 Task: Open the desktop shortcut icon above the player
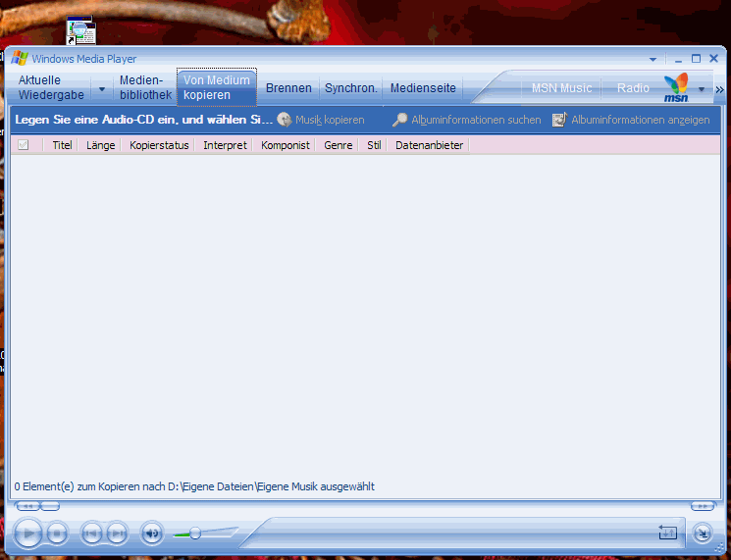81,30
